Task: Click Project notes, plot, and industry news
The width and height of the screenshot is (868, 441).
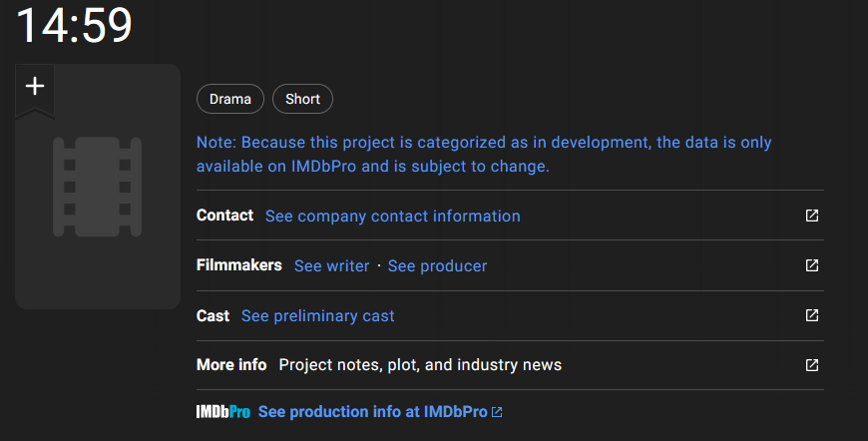Action: [x=420, y=364]
